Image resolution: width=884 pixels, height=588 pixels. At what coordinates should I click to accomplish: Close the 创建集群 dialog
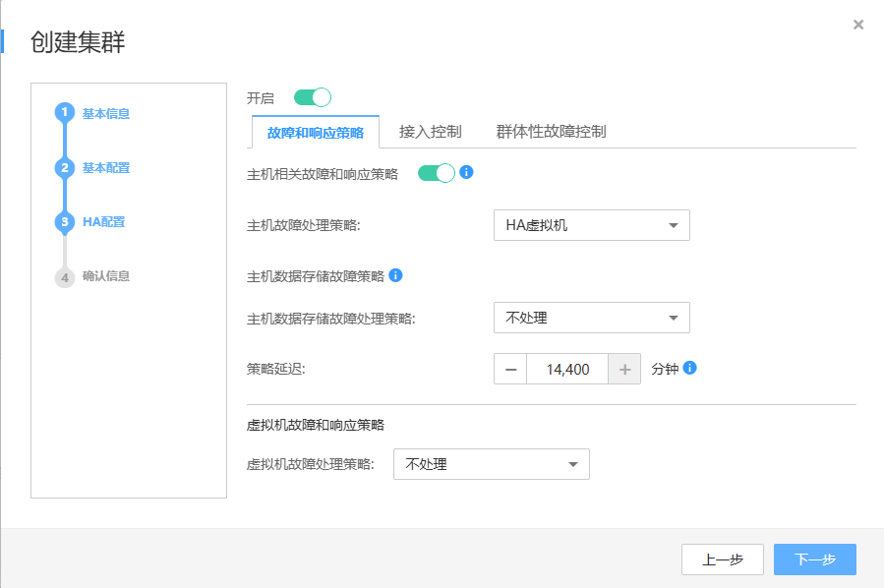[858, 25]
